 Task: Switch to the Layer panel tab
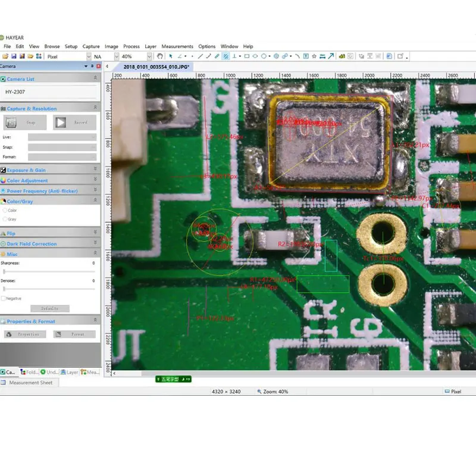point(69,372)
